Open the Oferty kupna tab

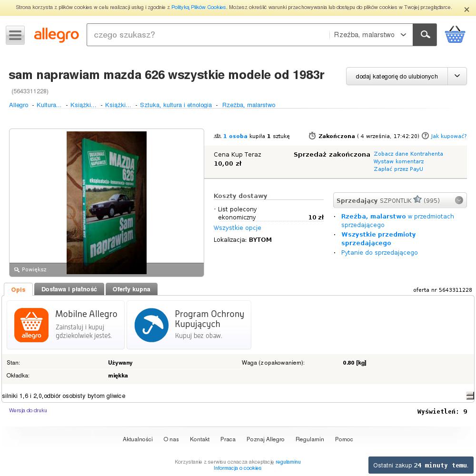(131, 289)
